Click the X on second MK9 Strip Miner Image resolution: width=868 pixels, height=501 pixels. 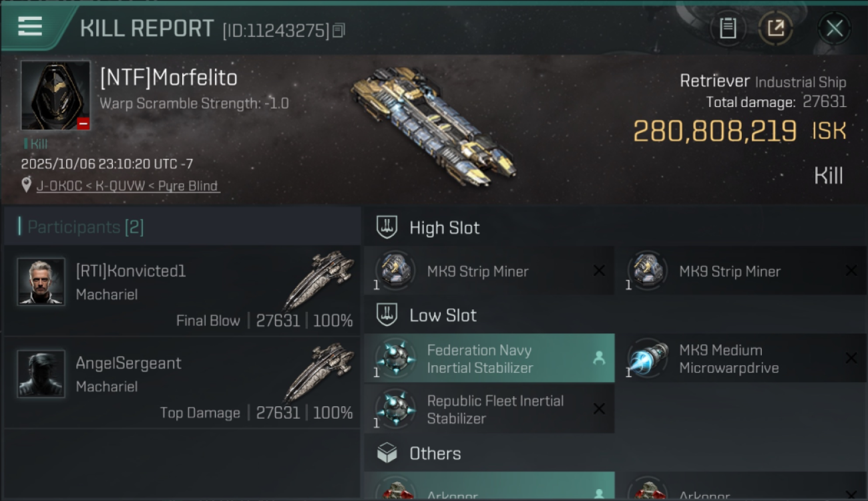point(851,271)
